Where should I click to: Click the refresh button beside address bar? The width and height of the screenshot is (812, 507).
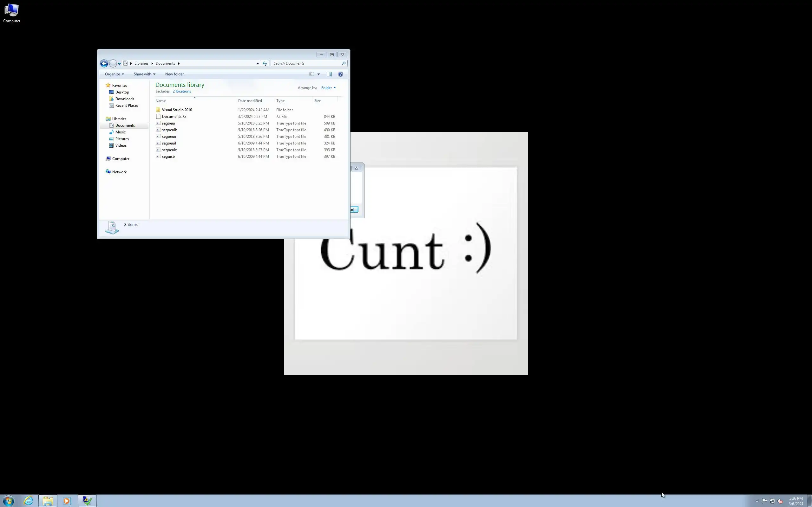tap(265, 63)
